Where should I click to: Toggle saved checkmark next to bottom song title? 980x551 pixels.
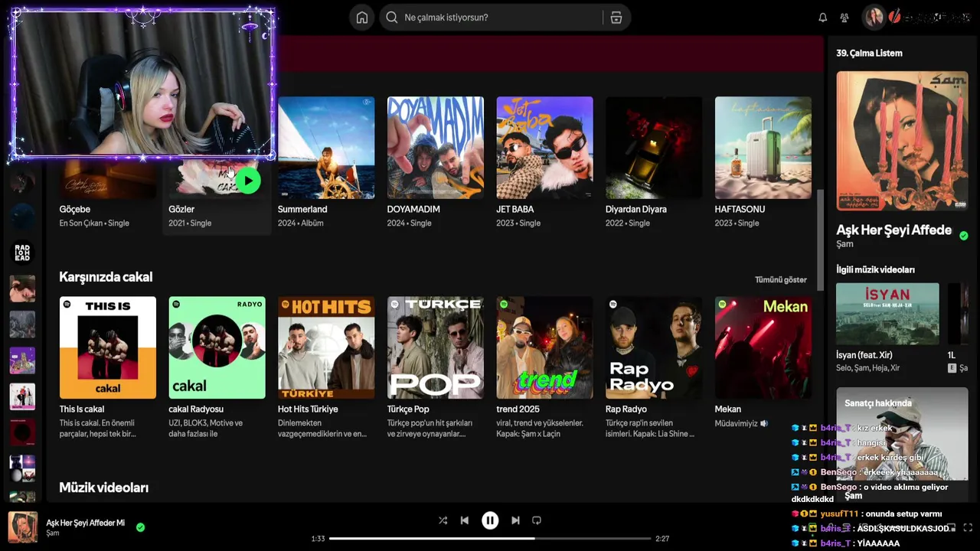(x=140, y=527)
